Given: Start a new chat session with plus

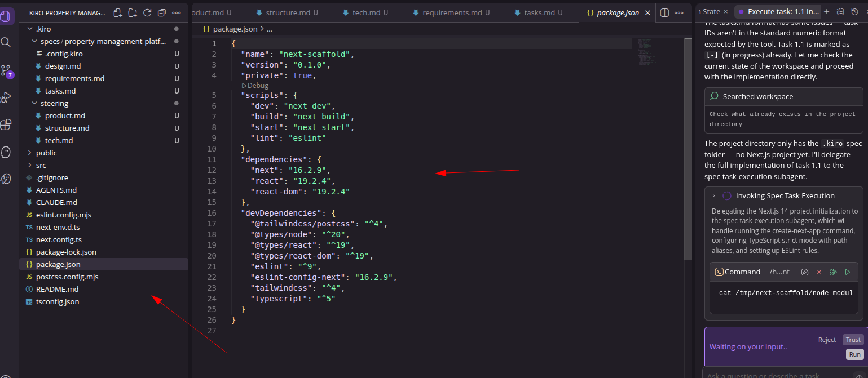Looking at the screenshot, I should point(826,11).
